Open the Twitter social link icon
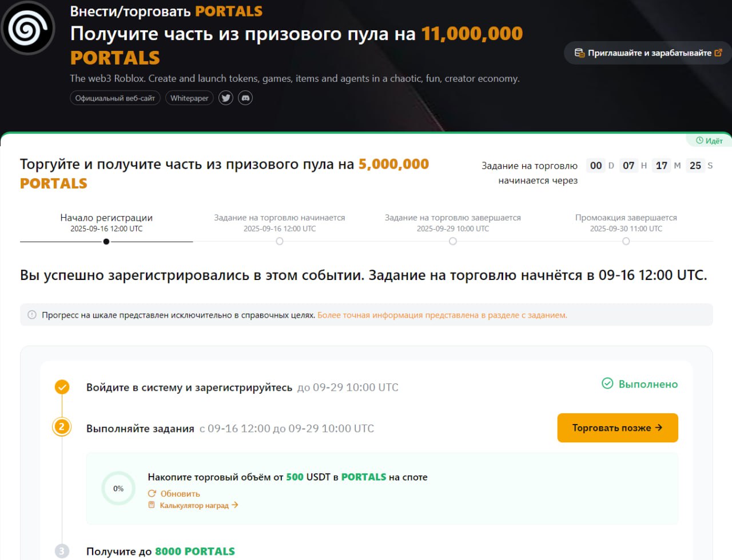 click(226, 98)
